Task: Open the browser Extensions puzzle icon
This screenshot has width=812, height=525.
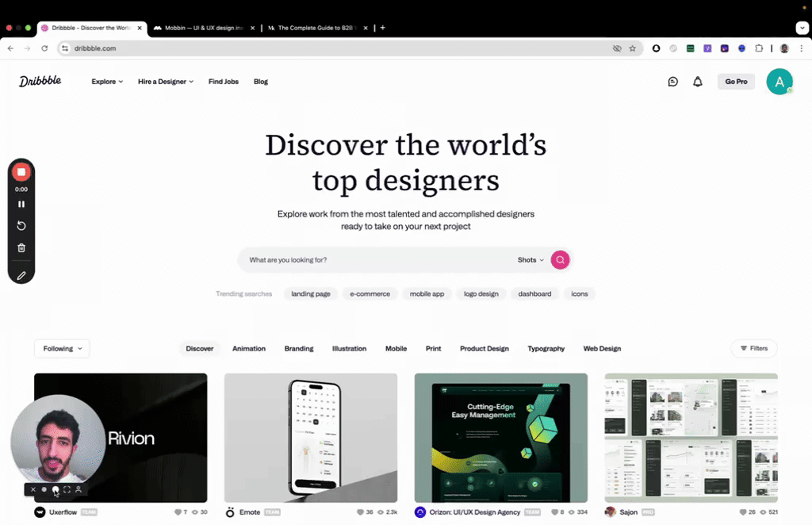Action: click(759, 48)
